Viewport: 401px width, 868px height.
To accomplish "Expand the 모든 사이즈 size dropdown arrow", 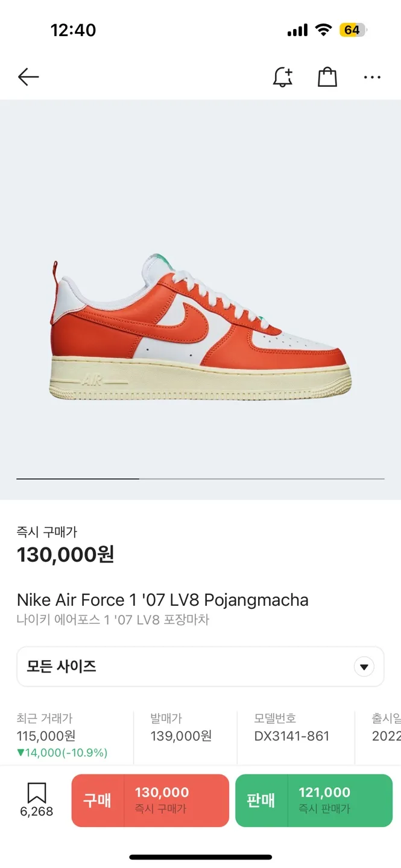I will click(364, 667).
